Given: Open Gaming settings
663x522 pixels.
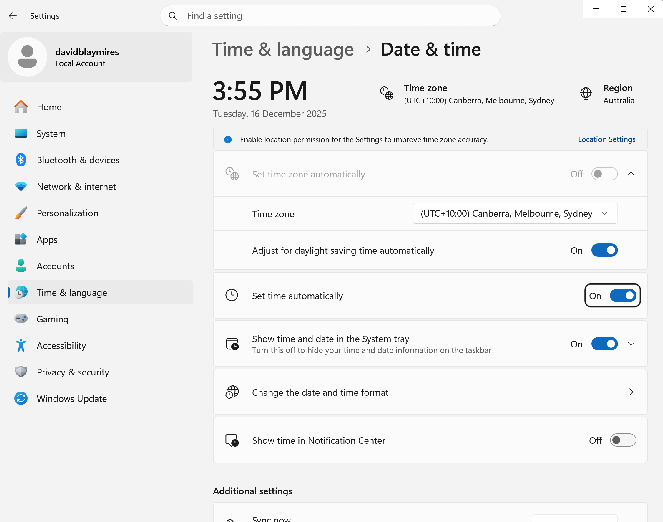Looking at the screenshot, I should pyautogui.click(x=100, y=319).
